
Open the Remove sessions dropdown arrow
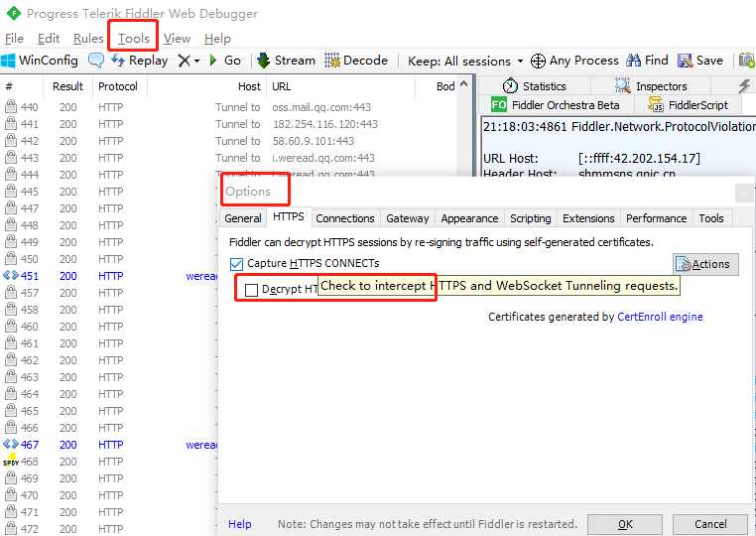tap(196, 62)
